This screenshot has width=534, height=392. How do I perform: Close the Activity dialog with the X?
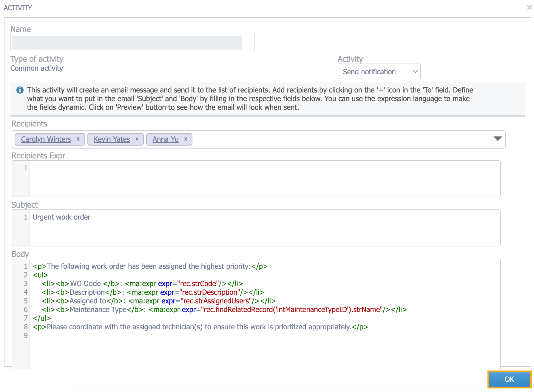click(529, 7)
